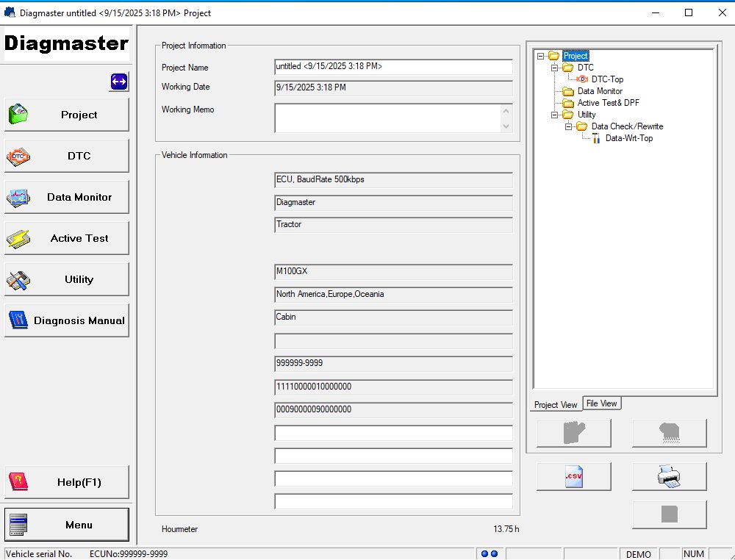The image size is (735, 560).
Task: Click the grayed-out glove icon button
Action: click(x=574, y=433)
